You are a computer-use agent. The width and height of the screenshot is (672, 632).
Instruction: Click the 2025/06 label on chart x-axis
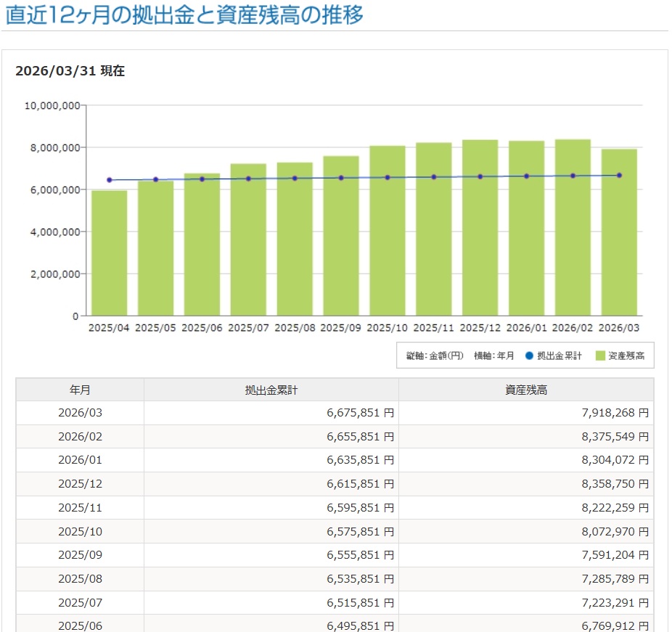[x=202, y=328]
